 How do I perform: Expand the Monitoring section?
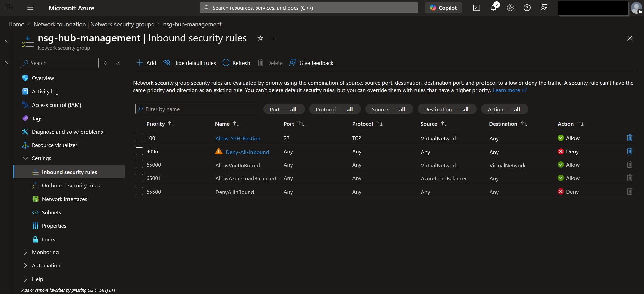pos(25,252)
